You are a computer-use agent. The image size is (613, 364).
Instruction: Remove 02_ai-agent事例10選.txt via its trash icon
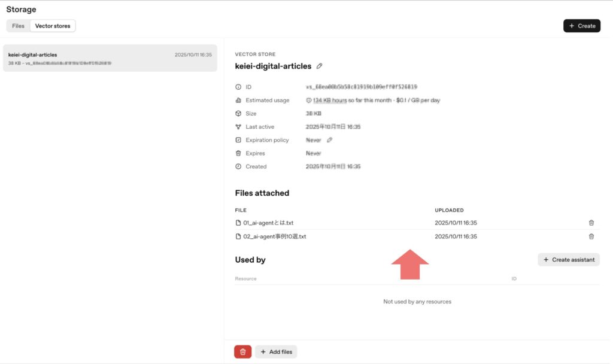click(591, 236)
